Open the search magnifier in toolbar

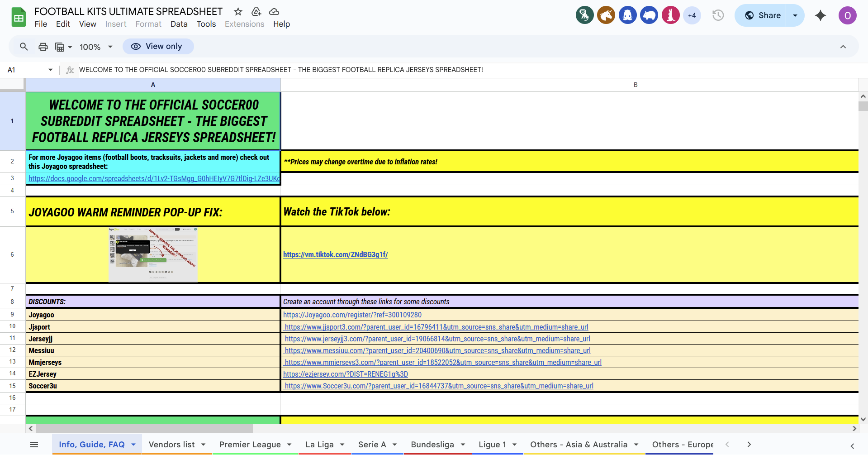[x=24, y=47]
